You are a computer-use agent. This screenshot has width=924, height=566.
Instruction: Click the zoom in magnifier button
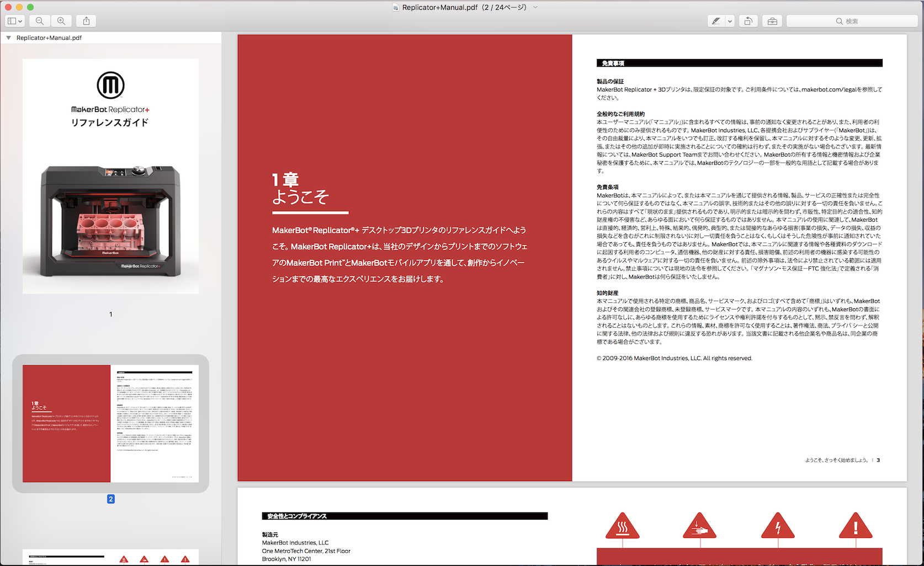[x=61, y=21]
